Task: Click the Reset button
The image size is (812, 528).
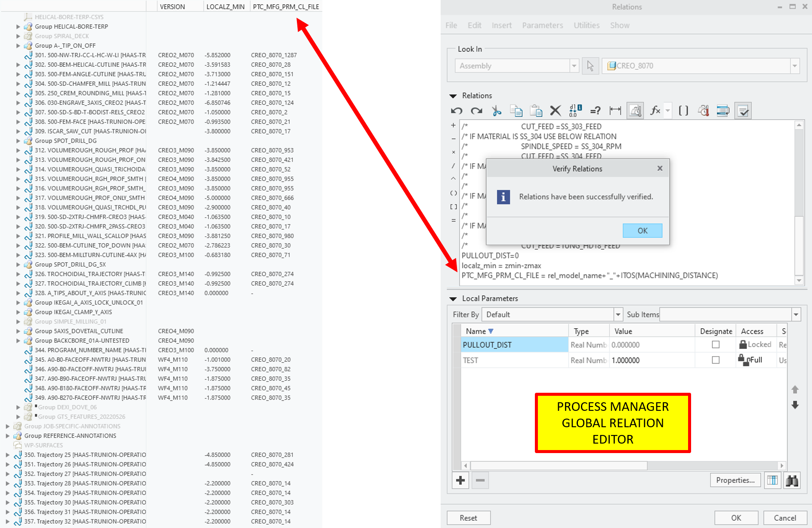Action: [468, 518]
